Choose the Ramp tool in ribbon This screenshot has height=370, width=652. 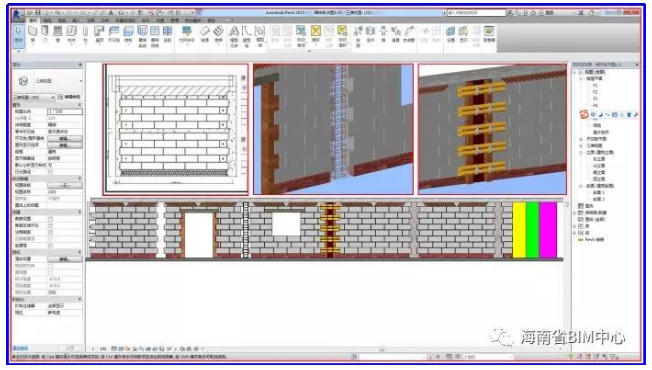[205, 34]
